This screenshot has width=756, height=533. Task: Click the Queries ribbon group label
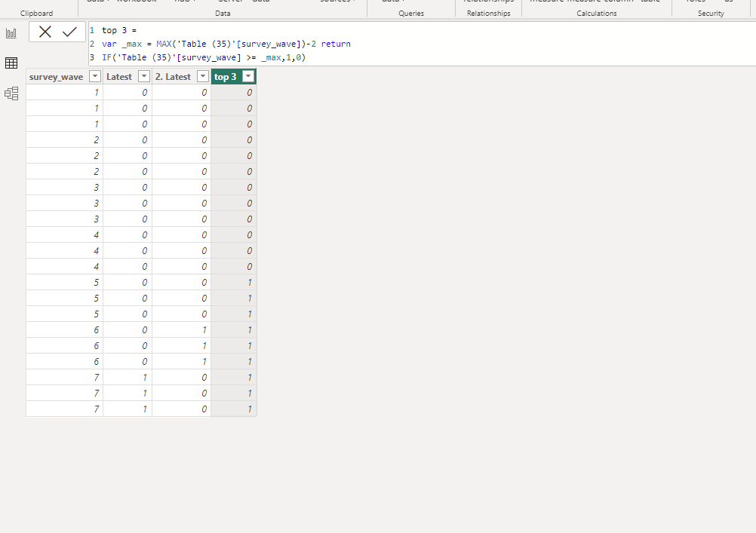coord(411,14)
